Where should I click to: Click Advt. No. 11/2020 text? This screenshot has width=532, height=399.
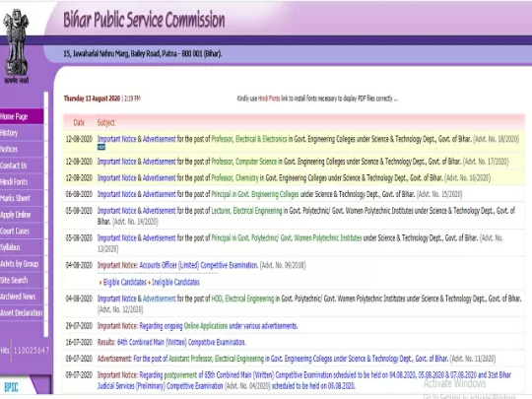click(473, 359)
